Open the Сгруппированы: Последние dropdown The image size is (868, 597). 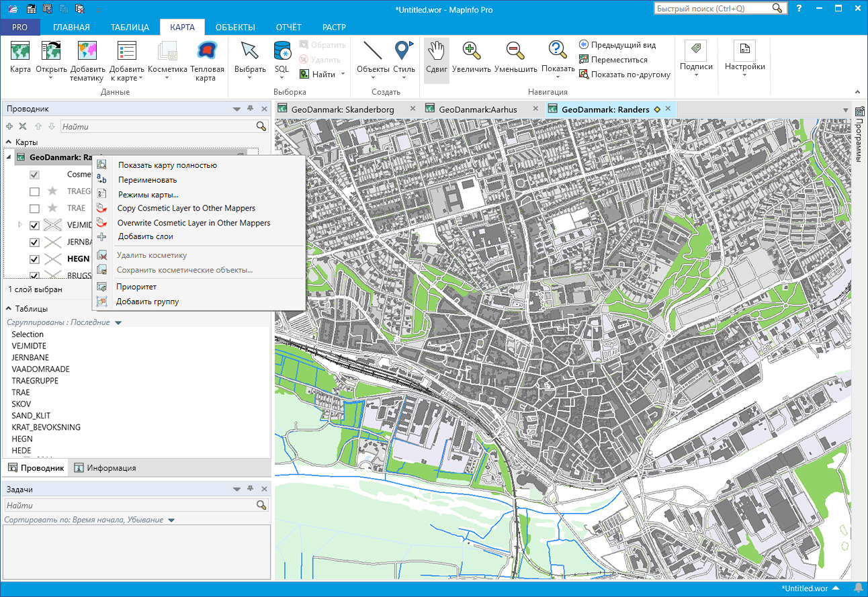[118, 323]
